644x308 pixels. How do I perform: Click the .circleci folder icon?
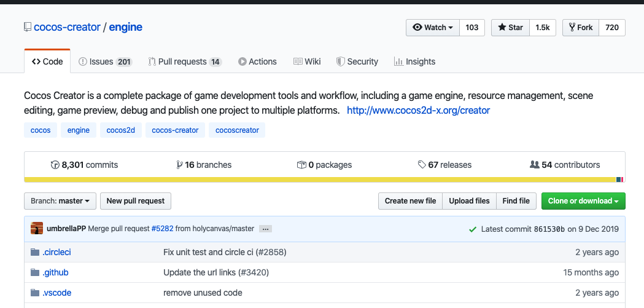point(35,252)
